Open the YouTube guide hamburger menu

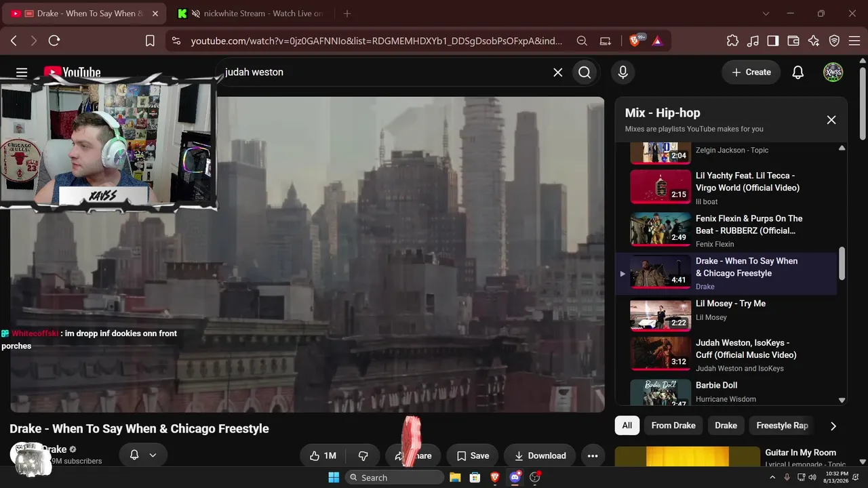tap(22, 73)
